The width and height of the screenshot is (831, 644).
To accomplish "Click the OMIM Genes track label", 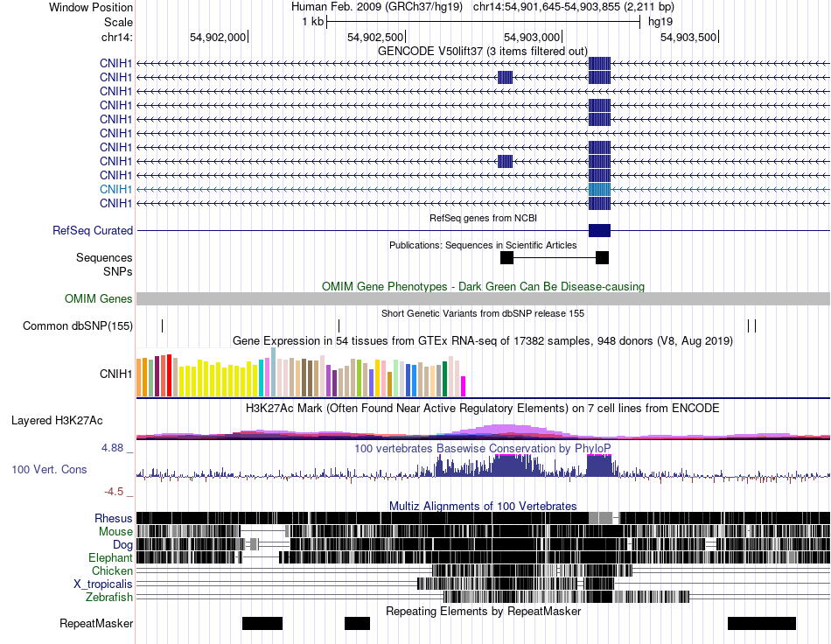I will tap(98, 299).
